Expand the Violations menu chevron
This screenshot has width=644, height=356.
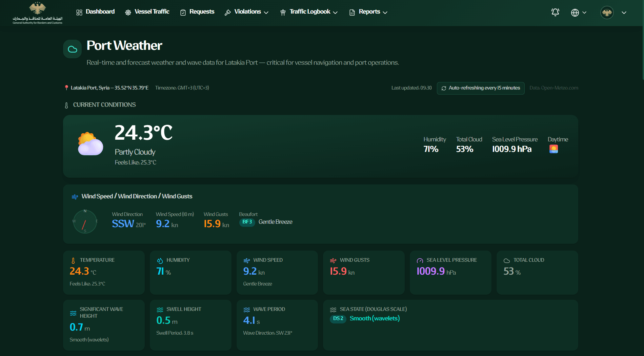[x=266, y=13]
